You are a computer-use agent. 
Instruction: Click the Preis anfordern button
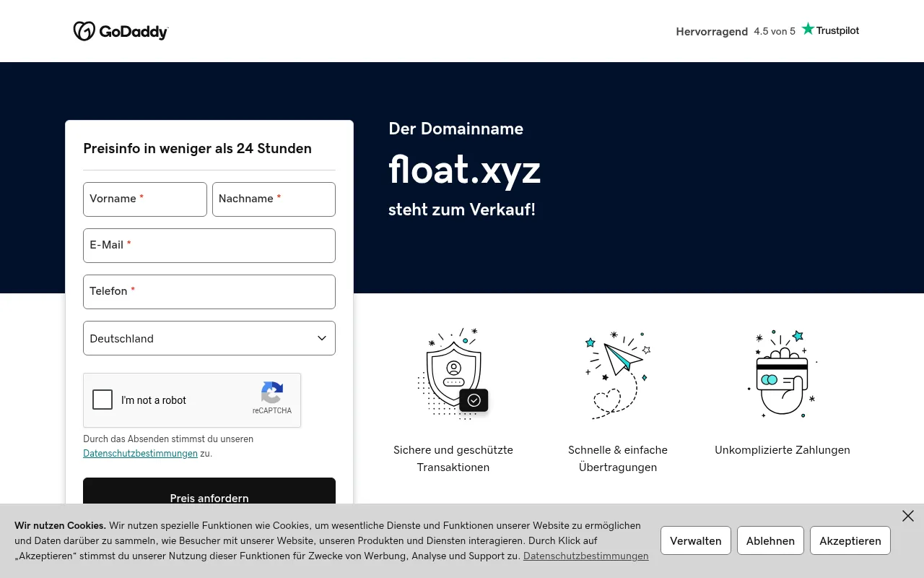(209, 491)
